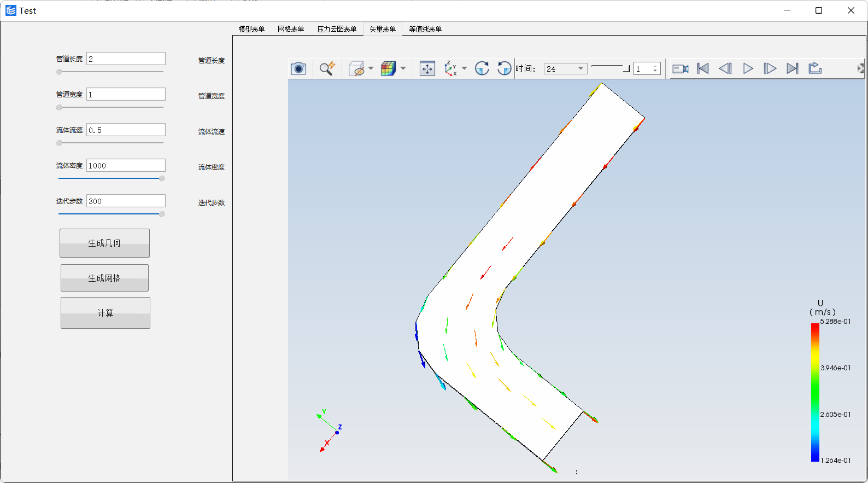Click the 管道长度 input field
868x483 pixels.
pos(126,59)
